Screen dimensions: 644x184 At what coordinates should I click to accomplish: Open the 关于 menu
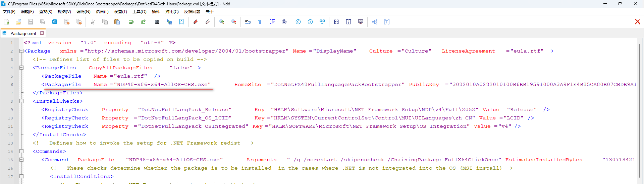[210, 12]
